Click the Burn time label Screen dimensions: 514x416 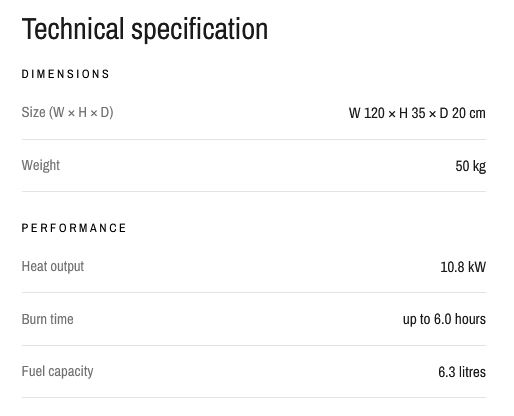pyautogui.click(x=47, y=319)
